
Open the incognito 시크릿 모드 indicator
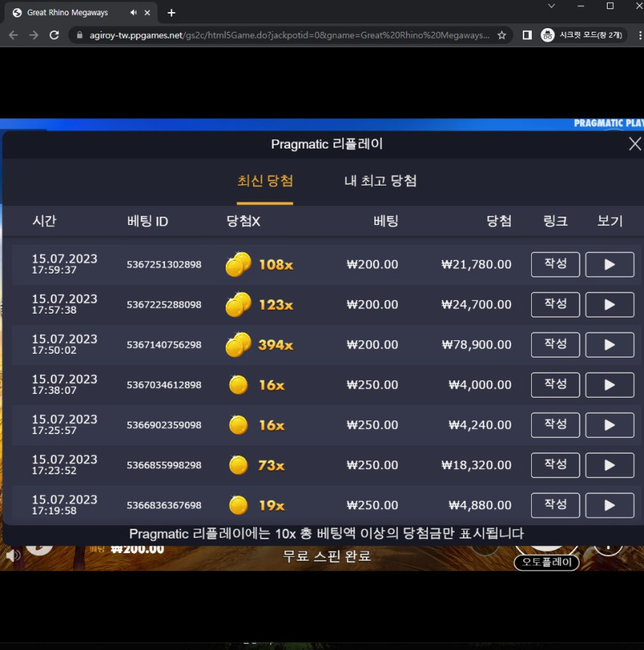[x=583, y=36]
